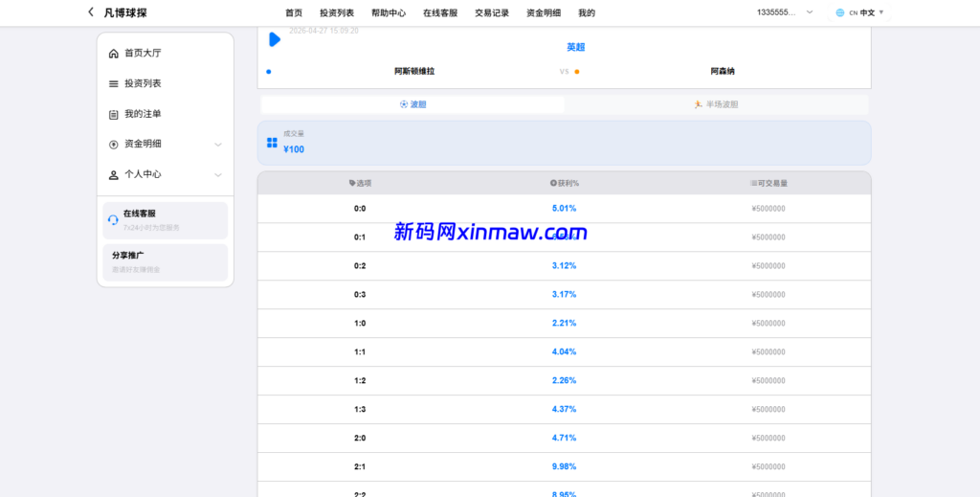
Task: Click the 4.37% profit value
Action: click(564, 410)
